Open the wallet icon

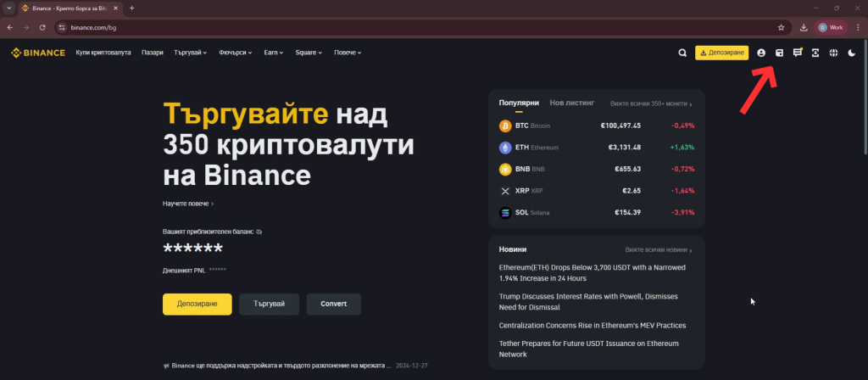tap(780, 53)
